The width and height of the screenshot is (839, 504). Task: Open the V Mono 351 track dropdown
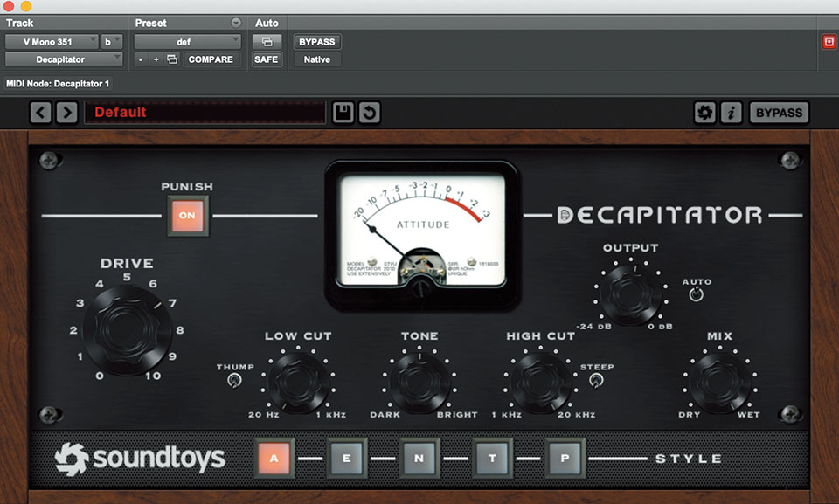[x=52, y=42]
